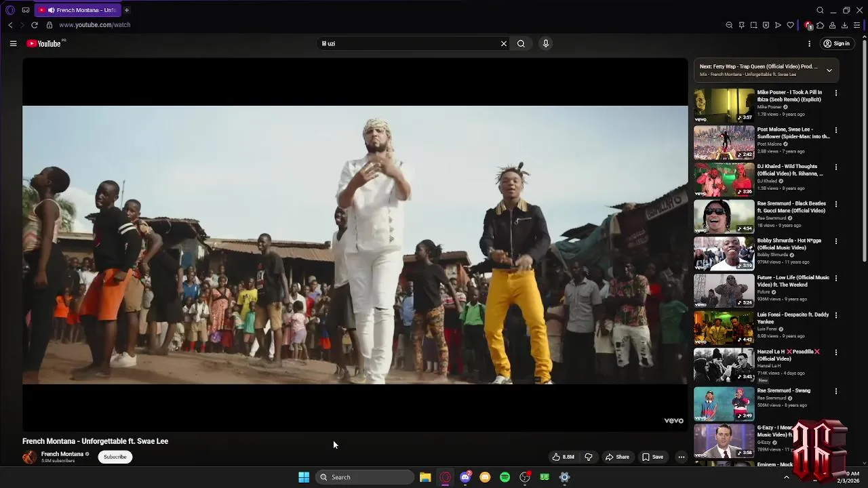Open the Luis Fonsi Despacito thumbnail
868x488 pixels.
724,327
